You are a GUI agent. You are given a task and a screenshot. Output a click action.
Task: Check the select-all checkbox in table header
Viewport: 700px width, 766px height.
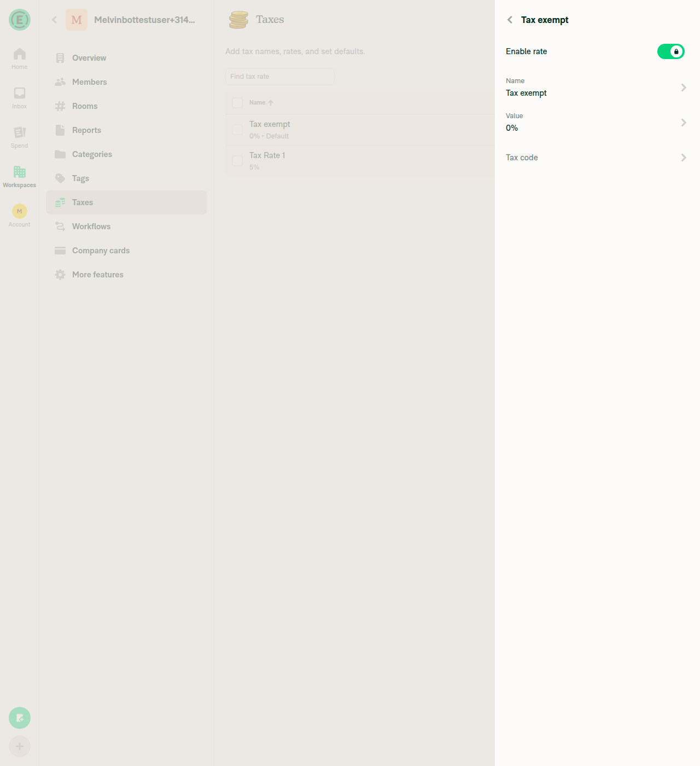pyautogui.click(x=237, y=103)
